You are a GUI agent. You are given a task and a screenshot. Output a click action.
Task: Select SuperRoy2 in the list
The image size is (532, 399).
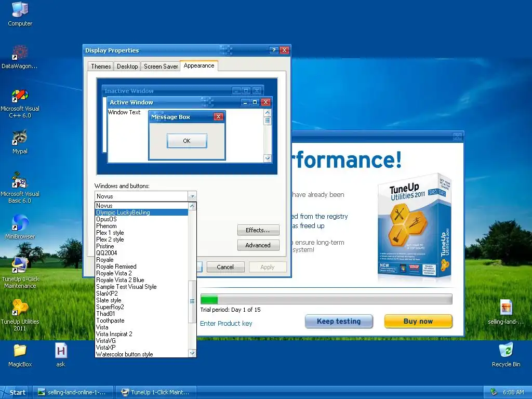pyautogui.click(x=141, y=307)
